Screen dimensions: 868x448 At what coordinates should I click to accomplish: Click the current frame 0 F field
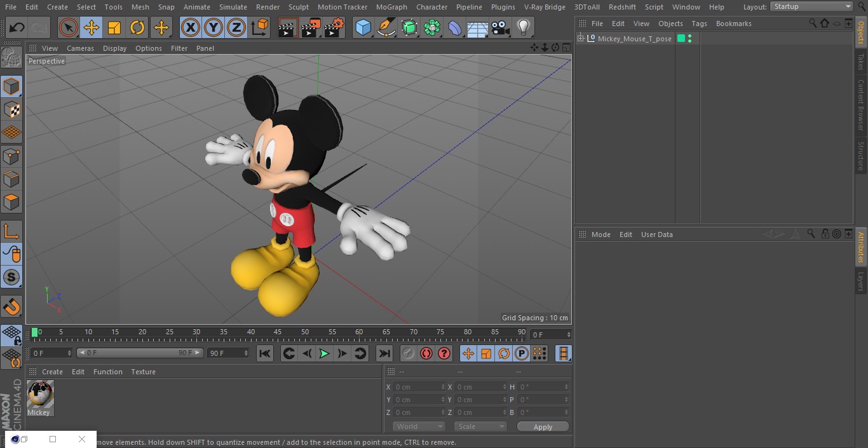click(550, 334)
